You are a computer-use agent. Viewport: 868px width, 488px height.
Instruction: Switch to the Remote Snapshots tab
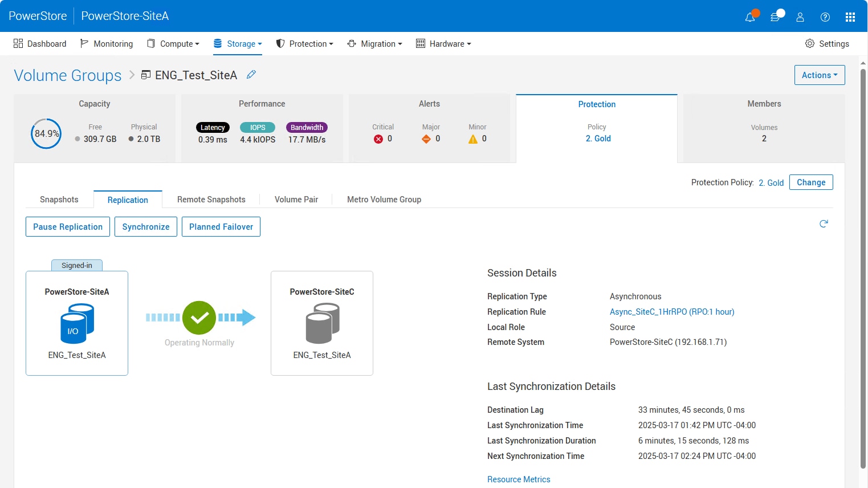pyautogui.click(x=211, y=200)
